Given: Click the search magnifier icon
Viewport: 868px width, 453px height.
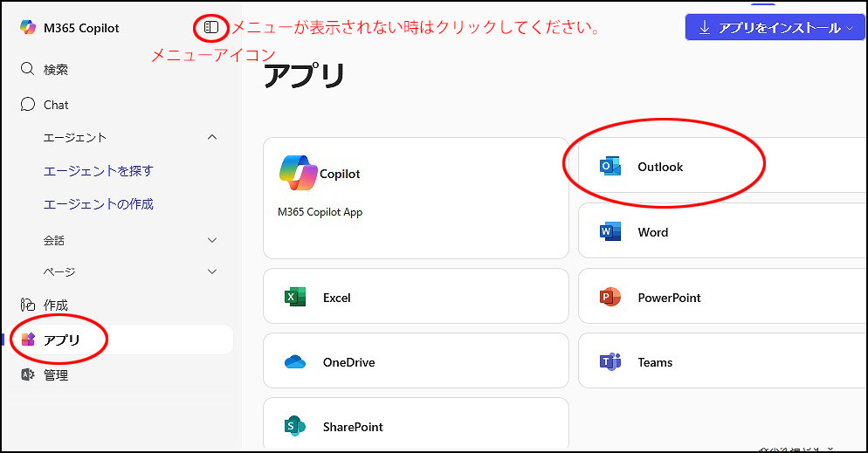Looking at the screenshot, I should pos(27,69).
